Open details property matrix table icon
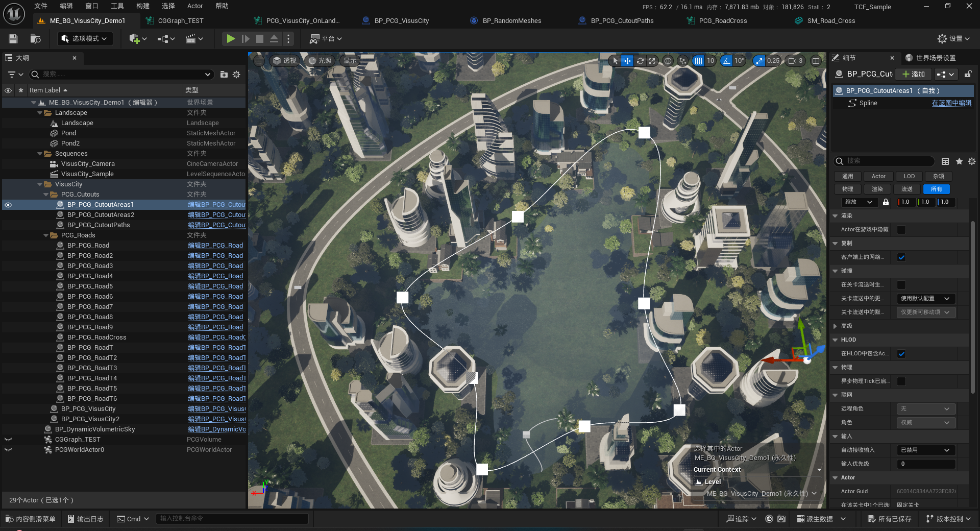The image size is (980, 531). (x=945, y=161)
